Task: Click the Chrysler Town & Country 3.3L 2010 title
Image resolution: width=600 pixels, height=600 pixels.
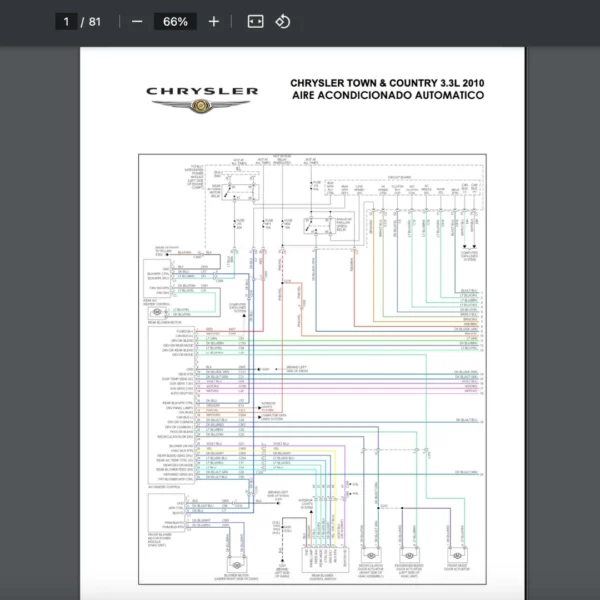Action: (386, 84)
